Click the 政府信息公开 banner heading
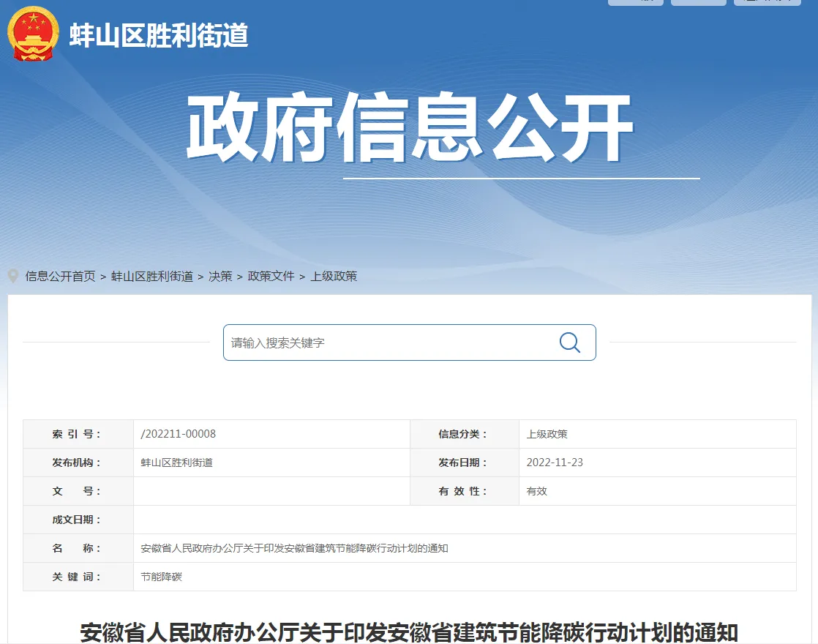This screenshot has width=818, height=644. click(x=410, y=127)
